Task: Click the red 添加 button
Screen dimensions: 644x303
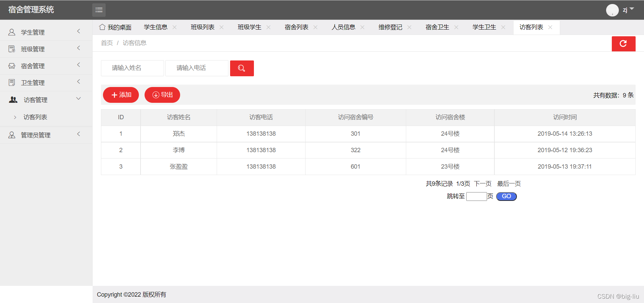Action: pyautogui.click(x=121, y=95)
